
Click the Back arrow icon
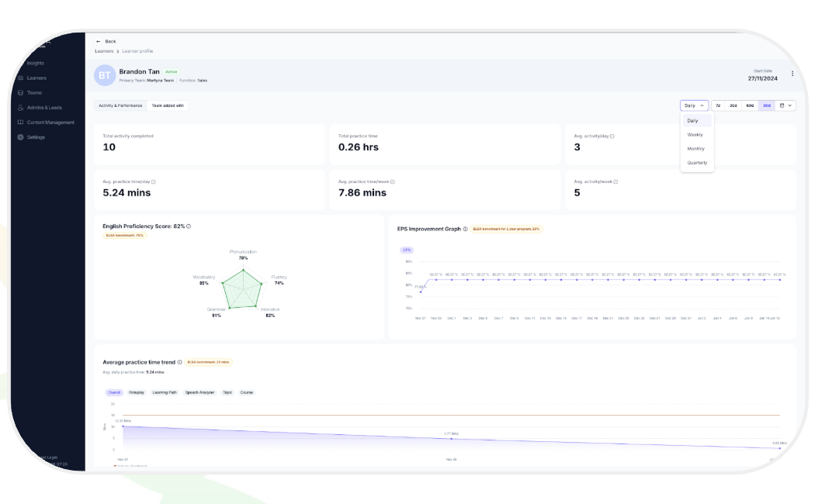point(98,41)
